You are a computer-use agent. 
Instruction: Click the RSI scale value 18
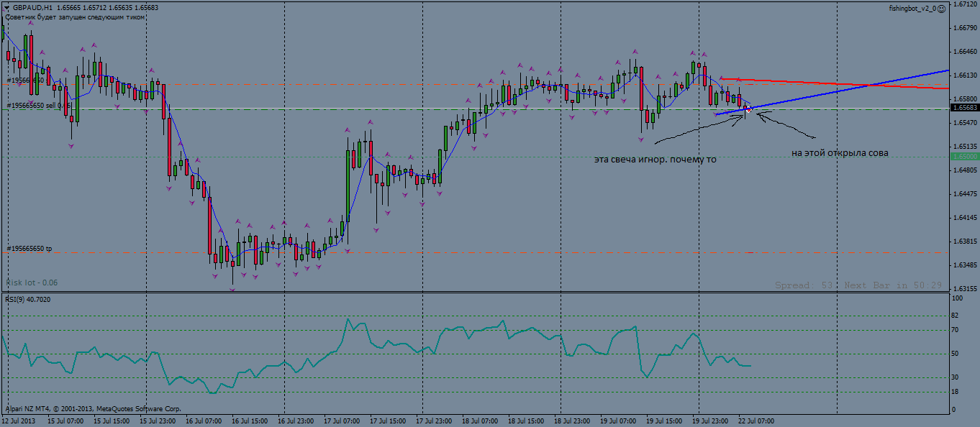[956, 391]
